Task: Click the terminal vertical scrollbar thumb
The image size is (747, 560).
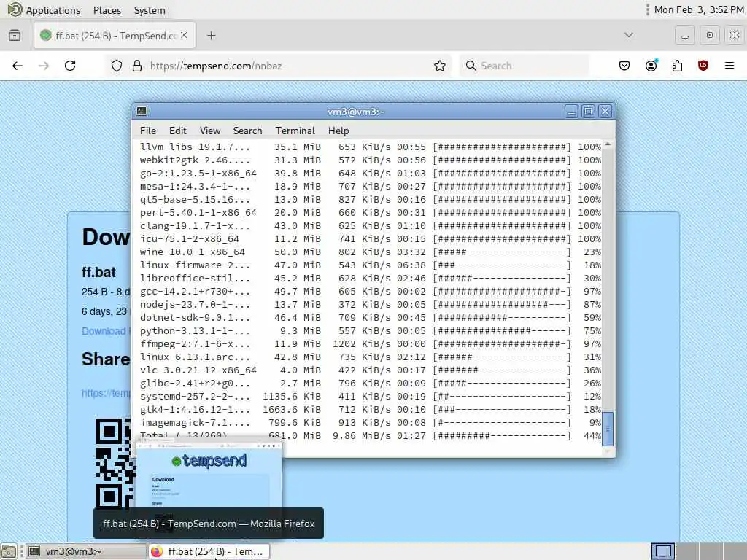Action: (x=608, y=429)
